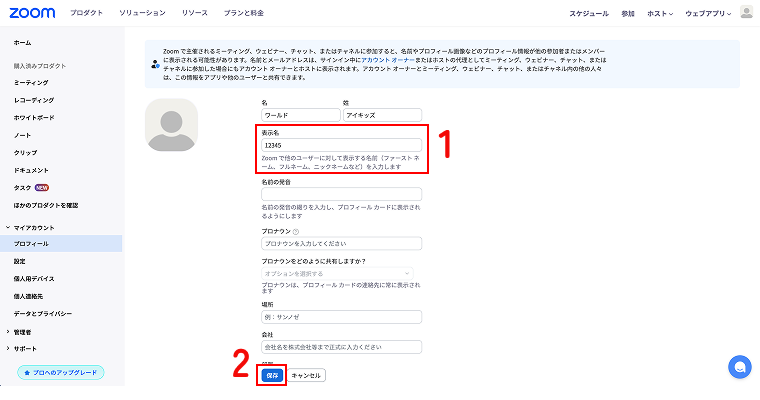Click the キャンセル cancel button

[306, 375]
